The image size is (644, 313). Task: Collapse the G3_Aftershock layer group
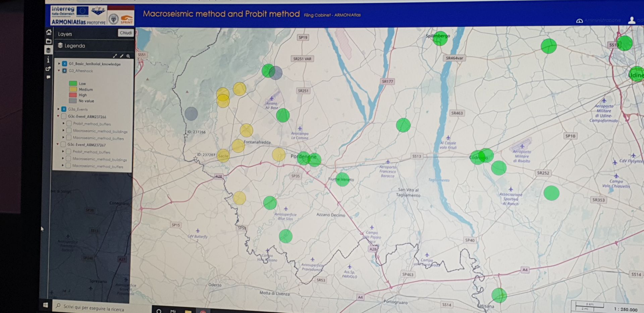[59, 70]
